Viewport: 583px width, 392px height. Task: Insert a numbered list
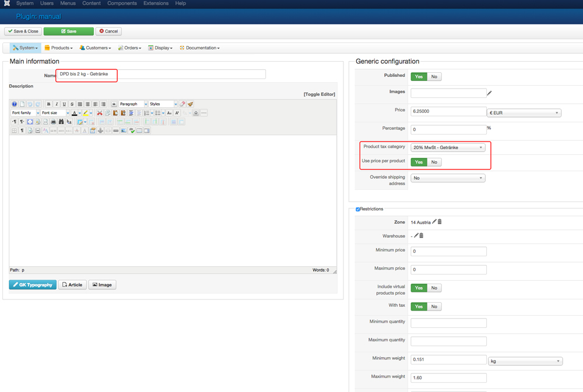[146, 113]
